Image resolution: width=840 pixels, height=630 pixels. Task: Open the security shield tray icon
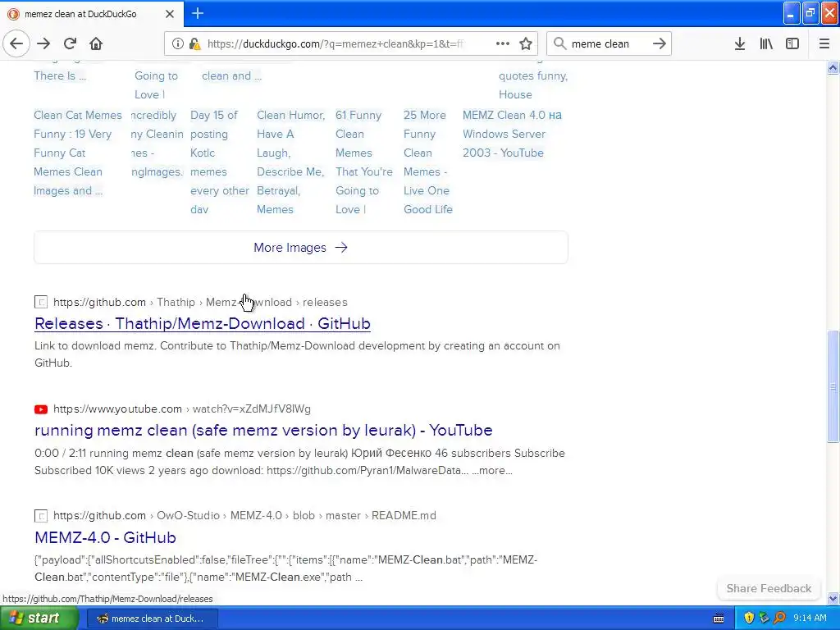click(x=749, y=619)
